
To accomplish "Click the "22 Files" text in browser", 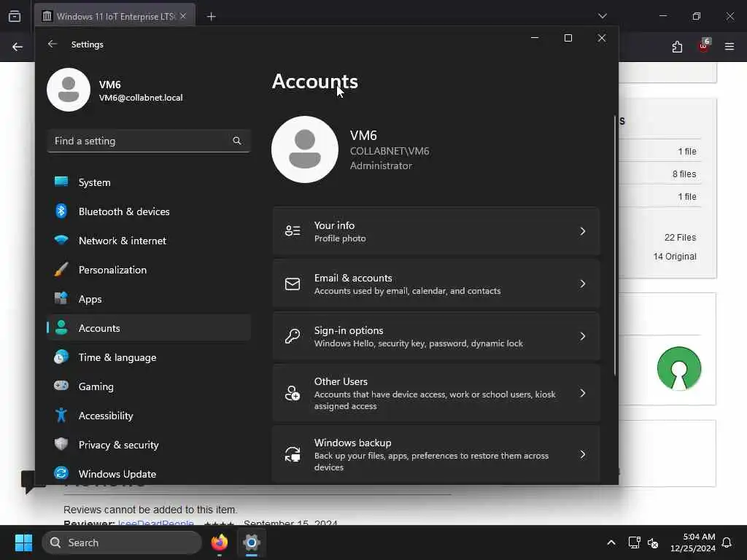I will tap(680, 237).
